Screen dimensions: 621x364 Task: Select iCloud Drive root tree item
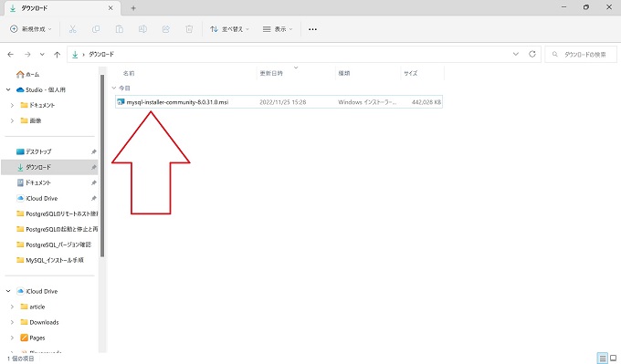[37, 291]
